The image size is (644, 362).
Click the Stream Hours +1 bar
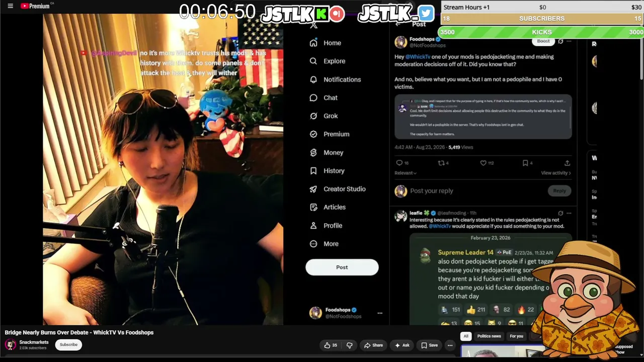542,7
